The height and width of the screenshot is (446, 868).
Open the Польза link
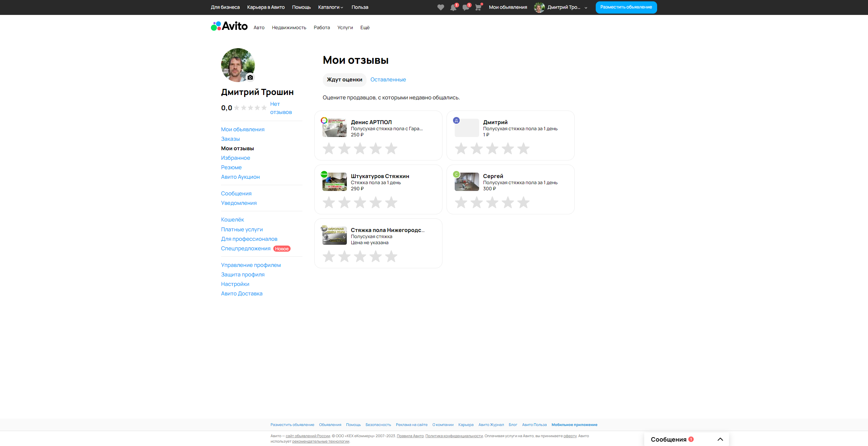coord(360,7)
